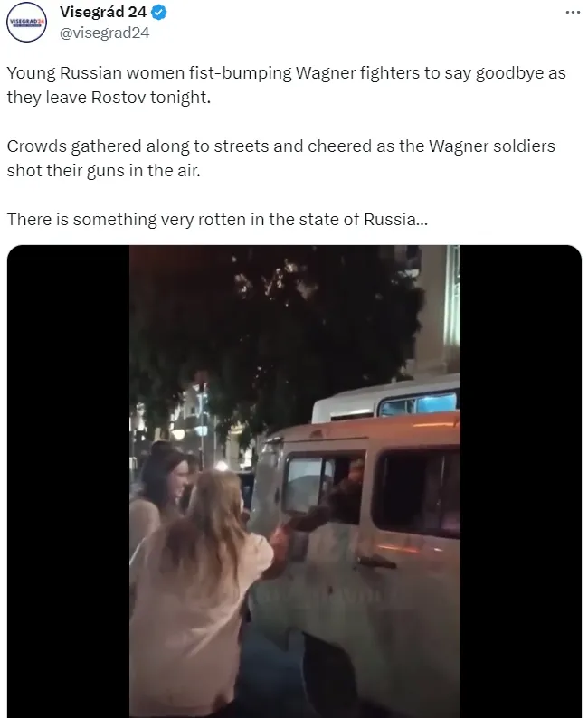
Task: Open the Visegrád 24 display name link
Action: [x=103, y=13]
